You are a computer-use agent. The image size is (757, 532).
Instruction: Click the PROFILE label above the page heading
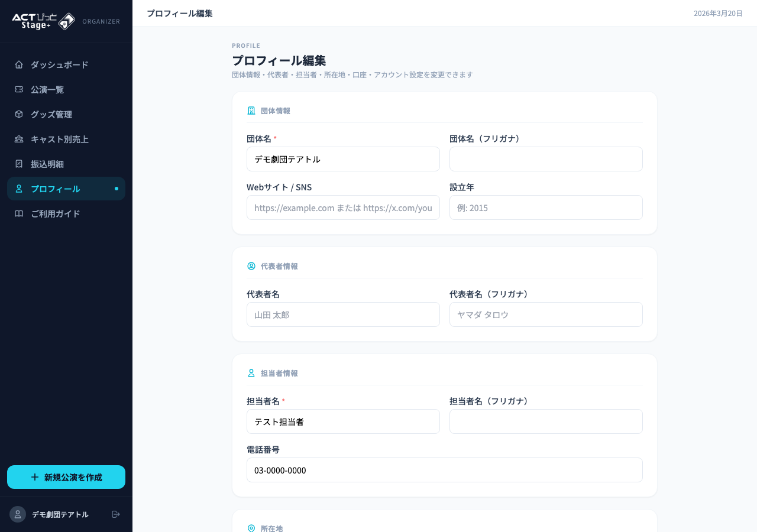point(246,46)
